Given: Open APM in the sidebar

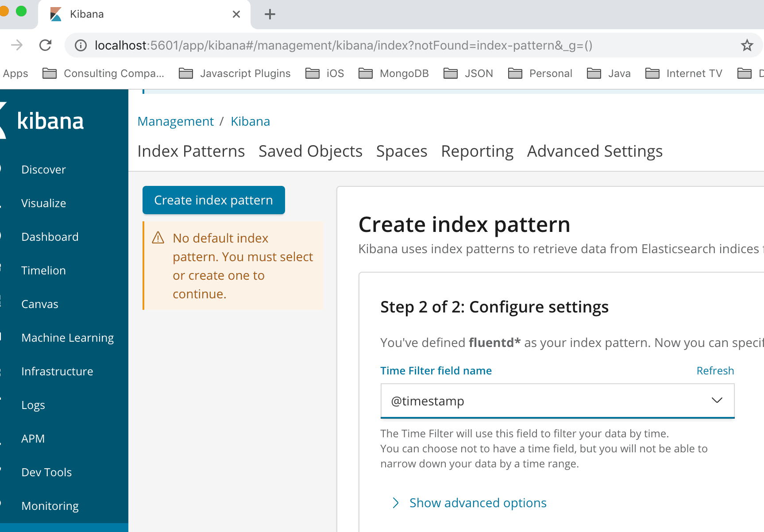Looking at the screenshot, I should pos(33,439).
